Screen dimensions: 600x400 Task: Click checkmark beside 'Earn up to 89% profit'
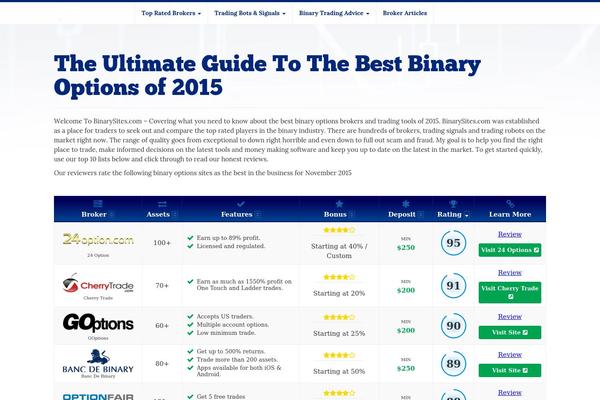tap(190, 238)
